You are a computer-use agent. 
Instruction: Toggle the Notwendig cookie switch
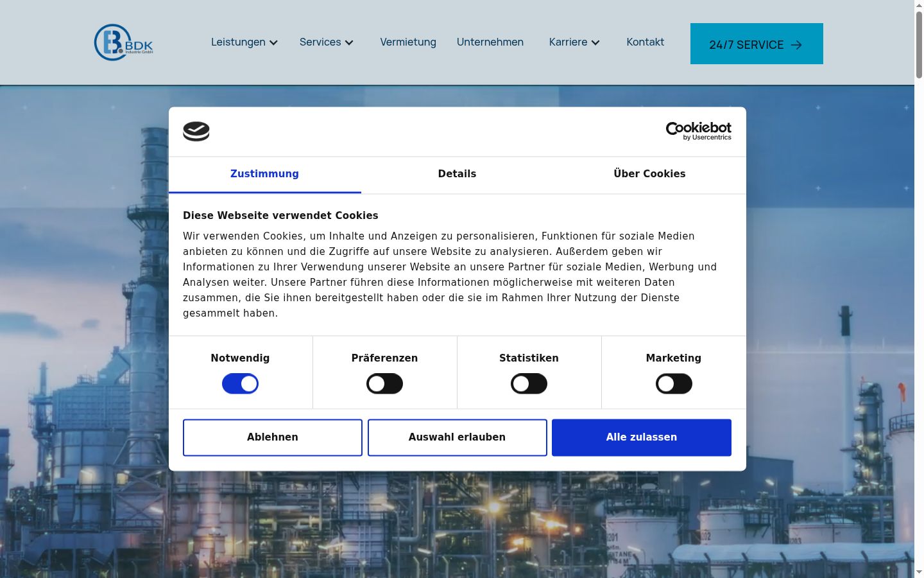(x=240, y=384)
